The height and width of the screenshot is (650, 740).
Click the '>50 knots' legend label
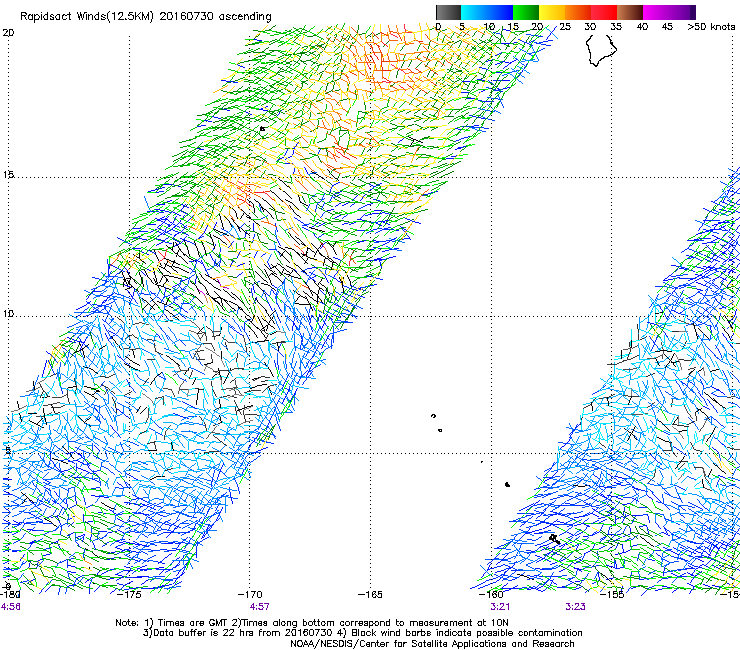click(711, 26)
